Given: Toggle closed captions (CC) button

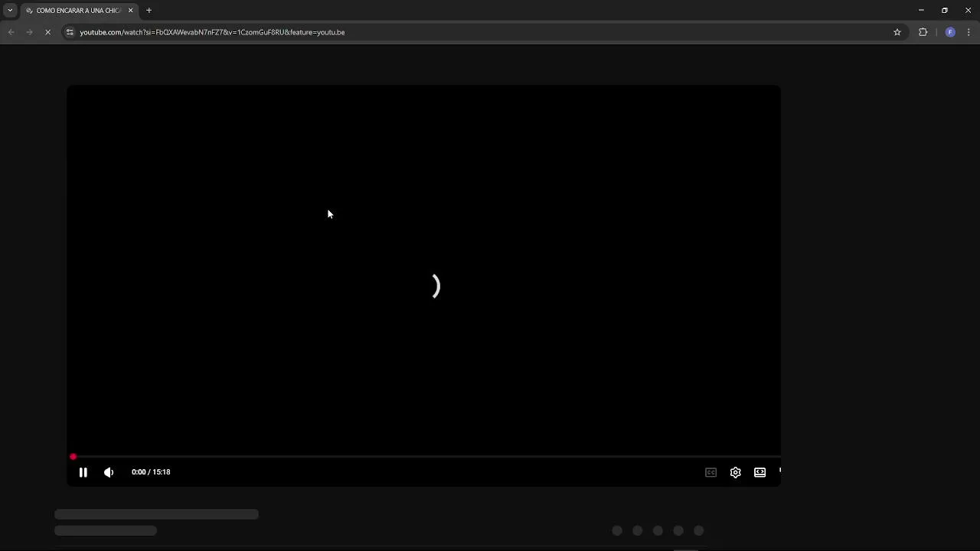Looking at the screenshot, I should tap(710, 472).
